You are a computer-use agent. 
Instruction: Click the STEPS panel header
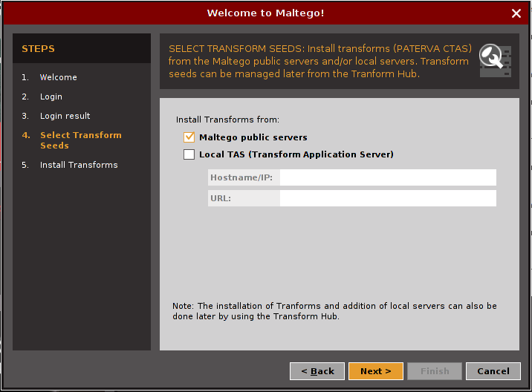coord(82,49)
